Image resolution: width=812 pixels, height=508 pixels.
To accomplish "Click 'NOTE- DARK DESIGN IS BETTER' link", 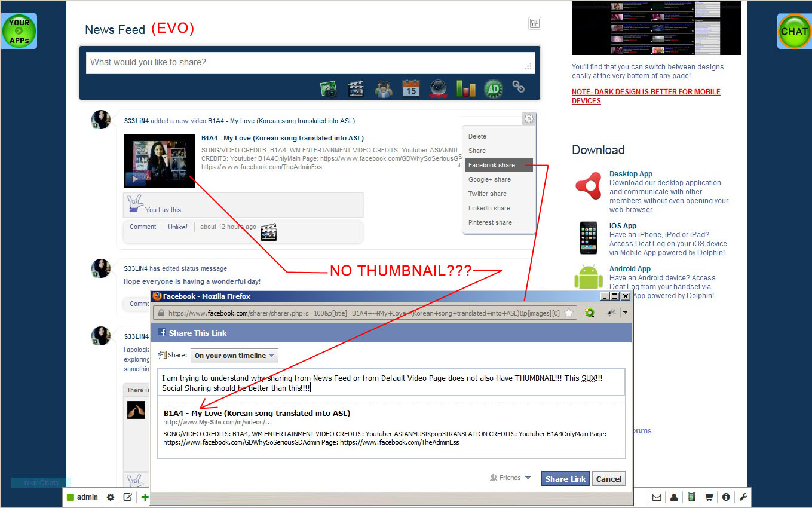I will tap(646, 96).
